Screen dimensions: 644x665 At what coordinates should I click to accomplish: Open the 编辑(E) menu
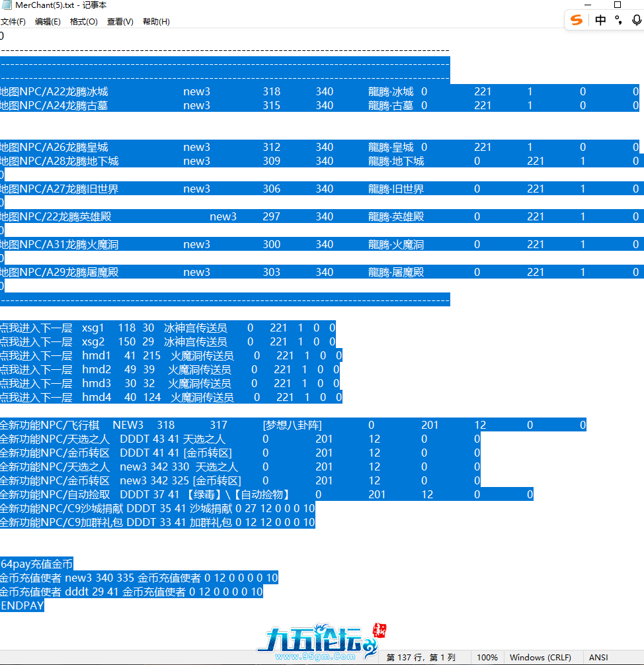[x=48, y=22]
